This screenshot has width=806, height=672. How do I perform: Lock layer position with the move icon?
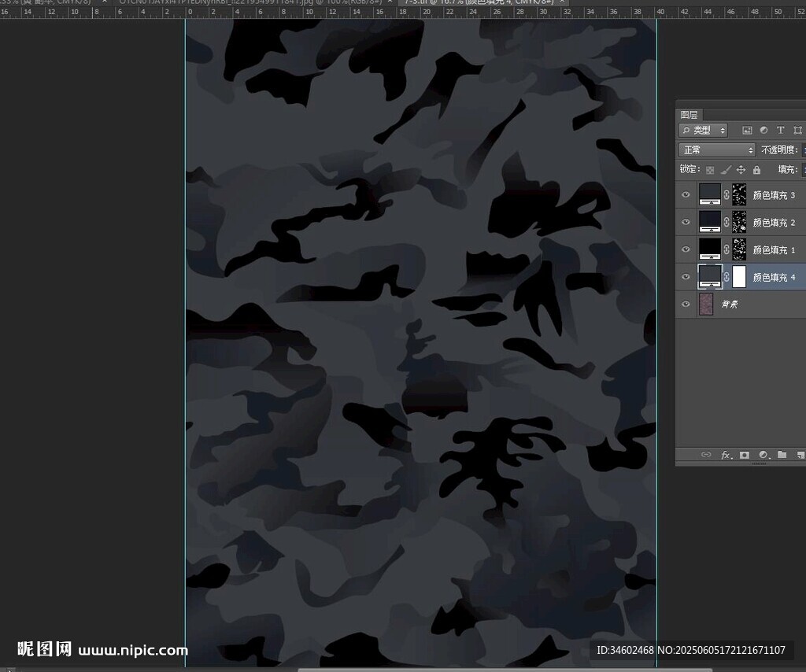pyautogui.click(x=741, y=169)
